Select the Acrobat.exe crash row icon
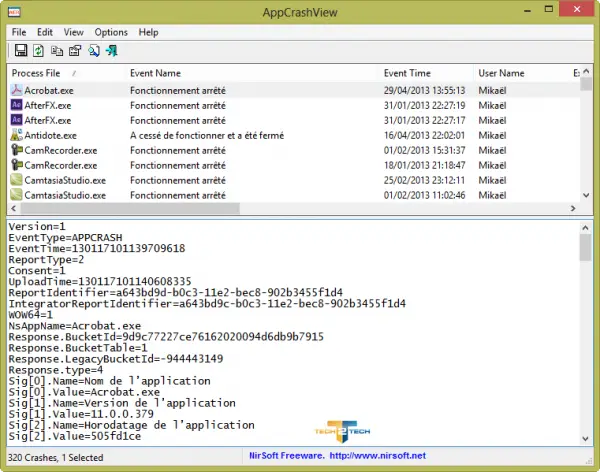This screenshot has height=472, width=600. tap(16, 90)
